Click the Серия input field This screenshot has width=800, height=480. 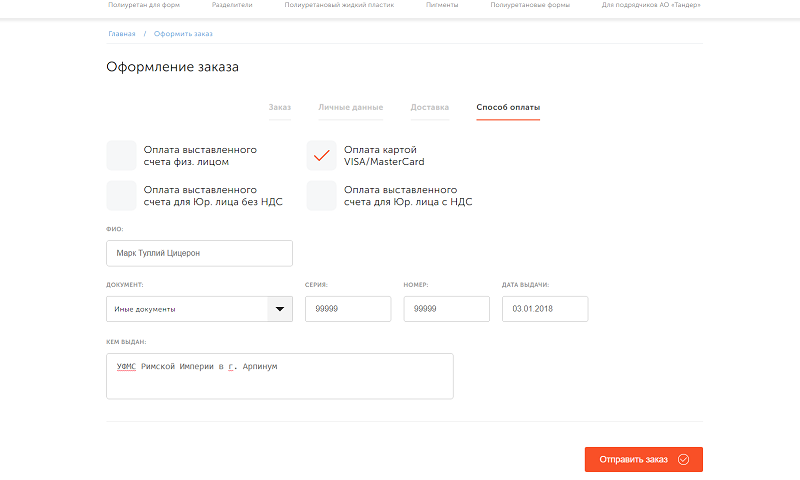click(x=348, y=309)
